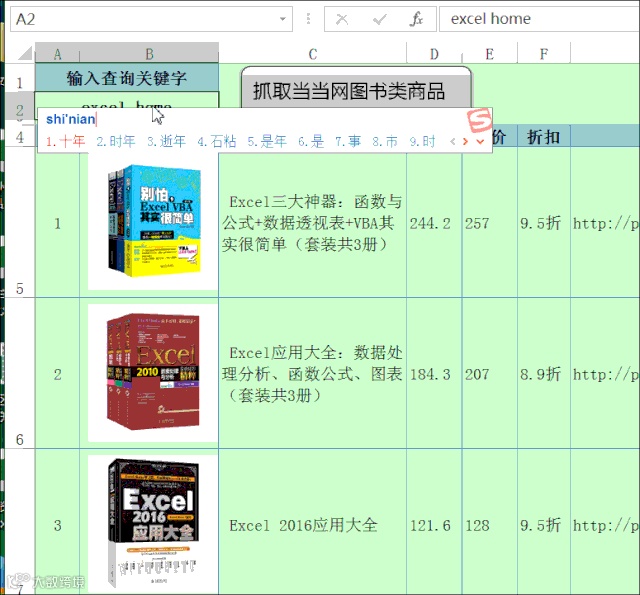Choose candidate 3.逝年
This screenshot has height=595, width=640.
coord(166,141)
